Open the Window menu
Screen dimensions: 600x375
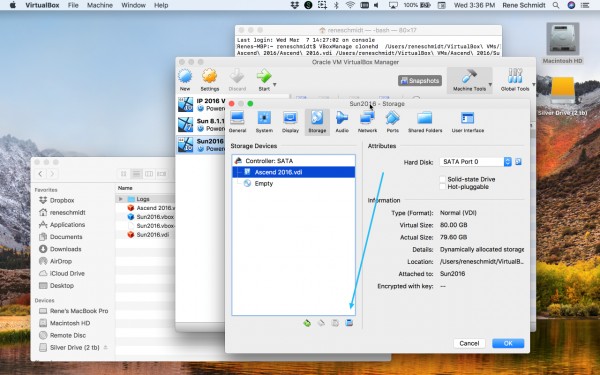(x=133, y=5)
